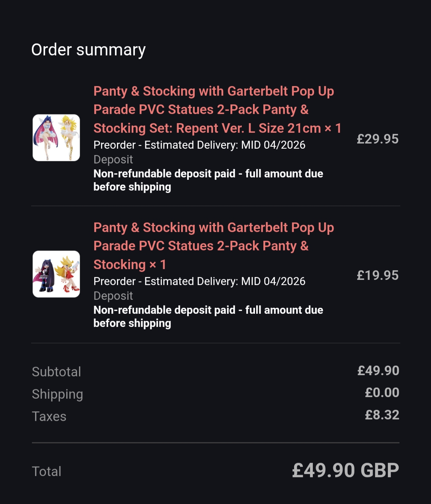Click the Subtotal label
This screenshot has height=504, width=431.
point(57,372)
